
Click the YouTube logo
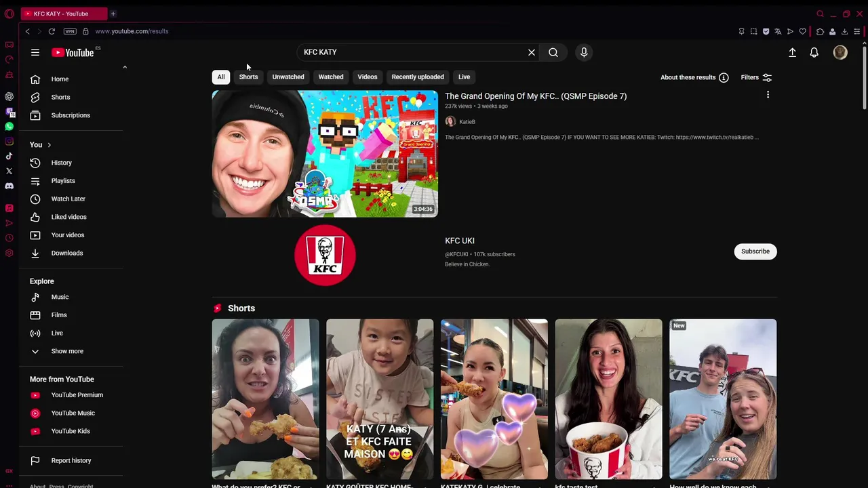tap(73, 53)
